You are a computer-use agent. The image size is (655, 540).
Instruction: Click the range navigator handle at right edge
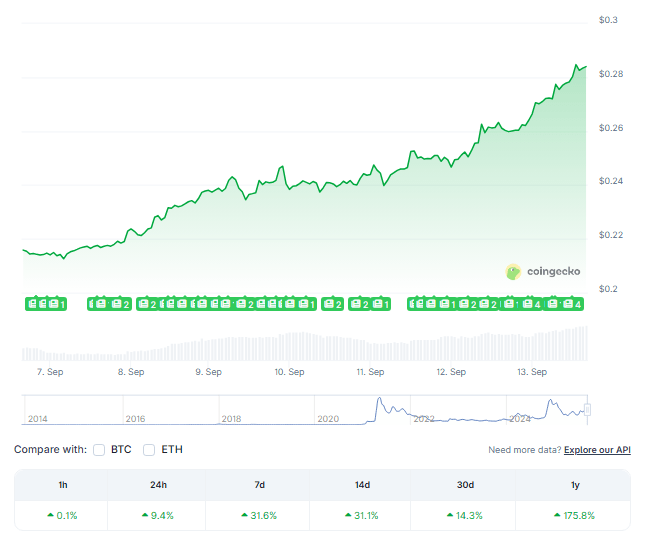click(588, 409)
